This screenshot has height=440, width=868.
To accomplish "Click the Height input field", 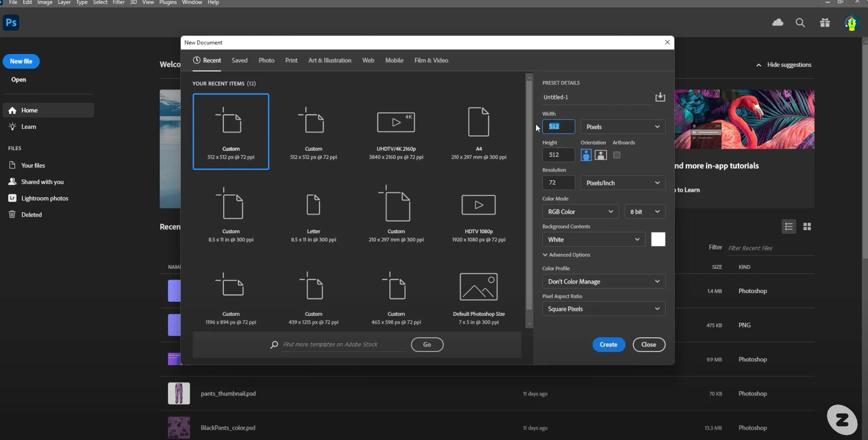I will (559, 155).
